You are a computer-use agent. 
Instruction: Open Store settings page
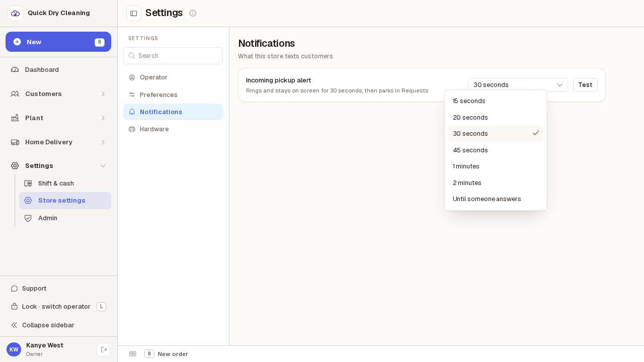coord(65,201)
